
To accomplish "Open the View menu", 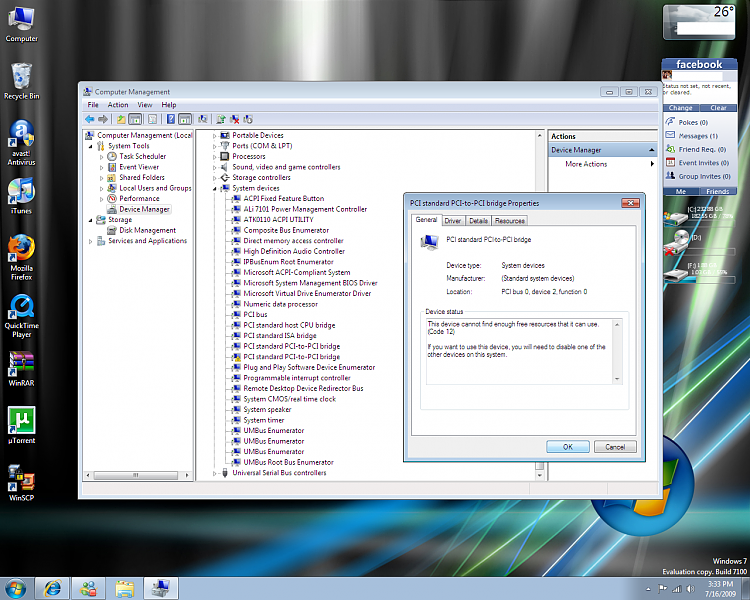I will click(x=144, y=105).
